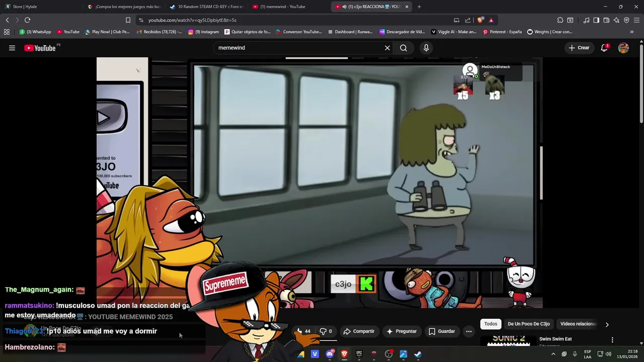Open the WhatsApp bookmark
The height and width of the screenshot is (362, 644).
[x=35, y=32]
